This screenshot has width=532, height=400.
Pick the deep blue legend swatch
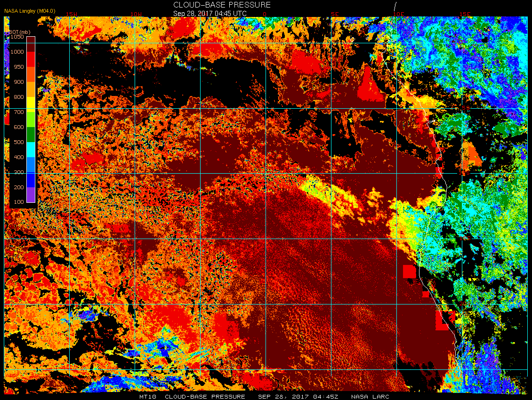click(x=31, y=179)
